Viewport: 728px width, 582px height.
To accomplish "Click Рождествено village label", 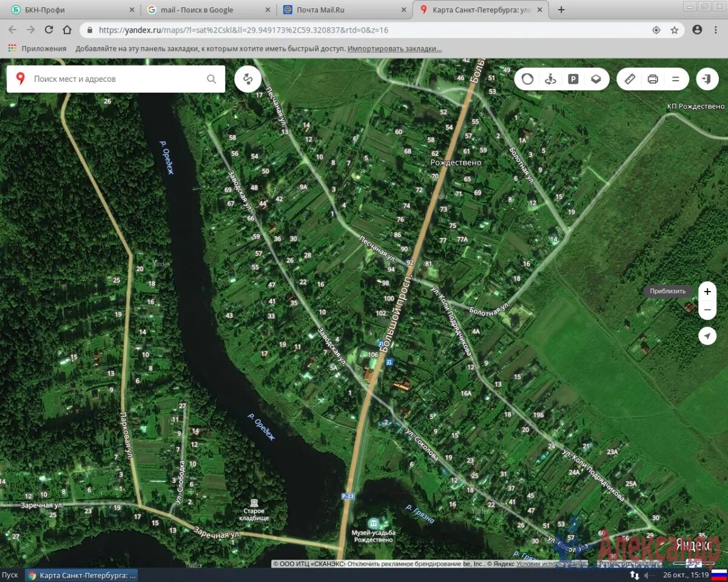I will pyautogui.click(x=456, y=162).
